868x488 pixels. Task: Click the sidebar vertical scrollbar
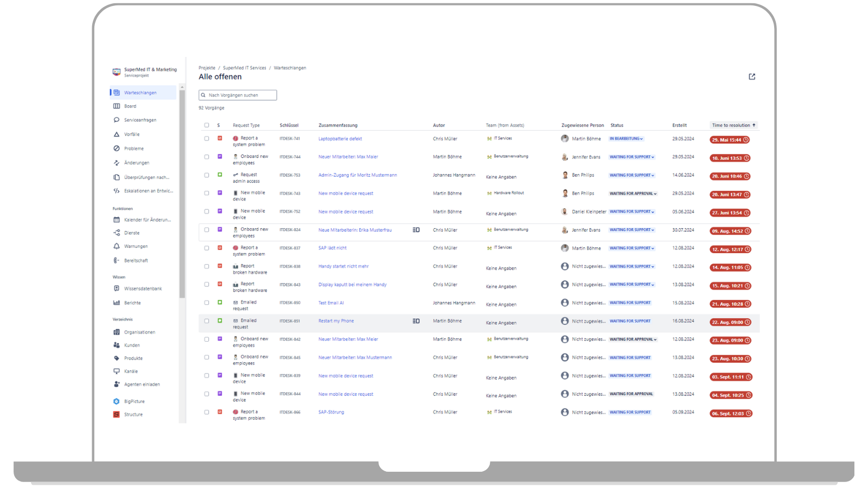pyautogui.click(x=182, y=195)
